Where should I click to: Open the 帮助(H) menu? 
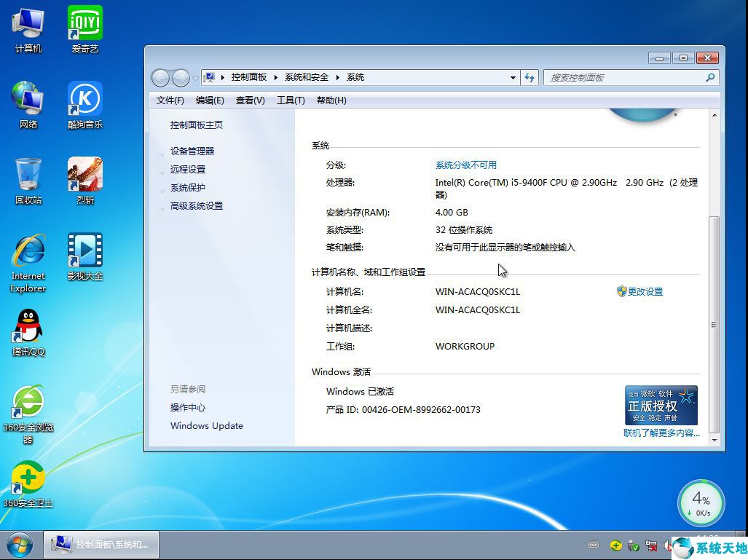331,100
